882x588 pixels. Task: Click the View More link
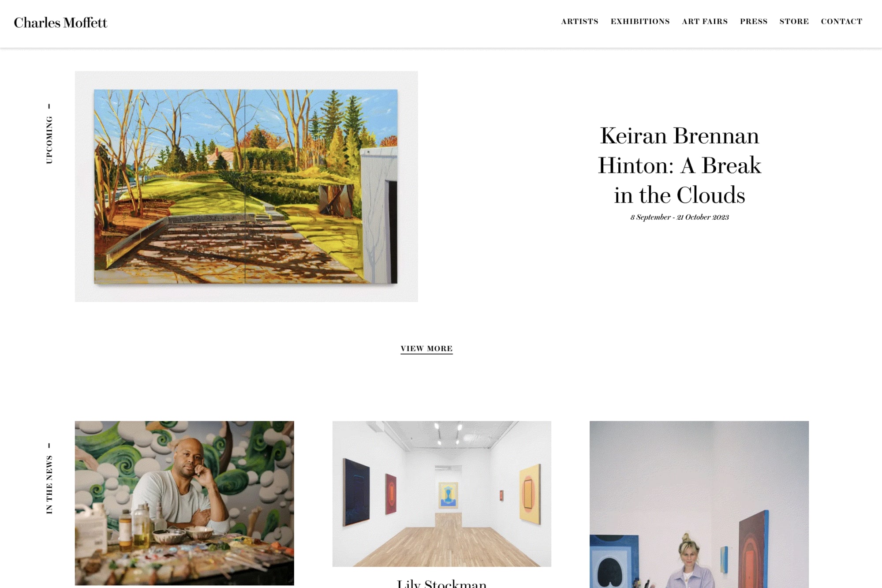(x=426, y=348)
